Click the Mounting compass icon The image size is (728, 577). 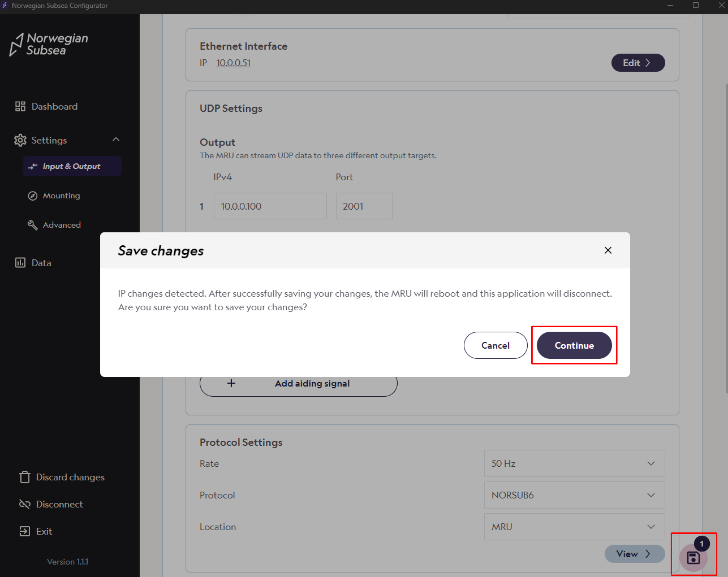coord(33,196)
